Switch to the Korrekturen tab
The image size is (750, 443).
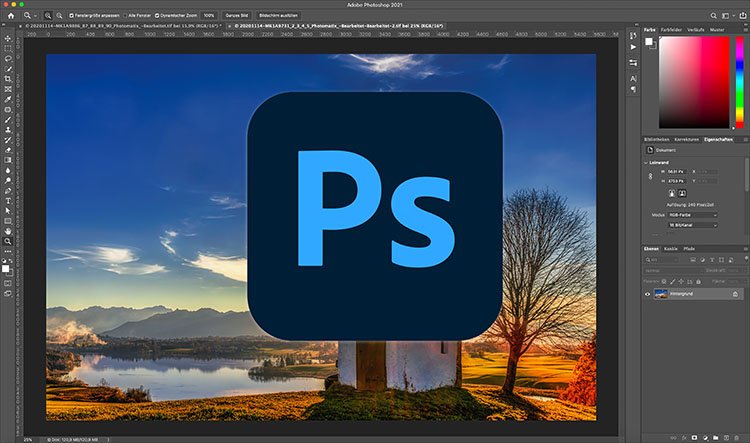point(686,140)
